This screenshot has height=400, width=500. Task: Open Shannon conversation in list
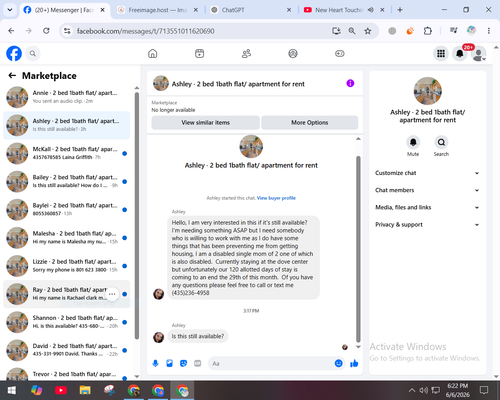coord(67,322)
